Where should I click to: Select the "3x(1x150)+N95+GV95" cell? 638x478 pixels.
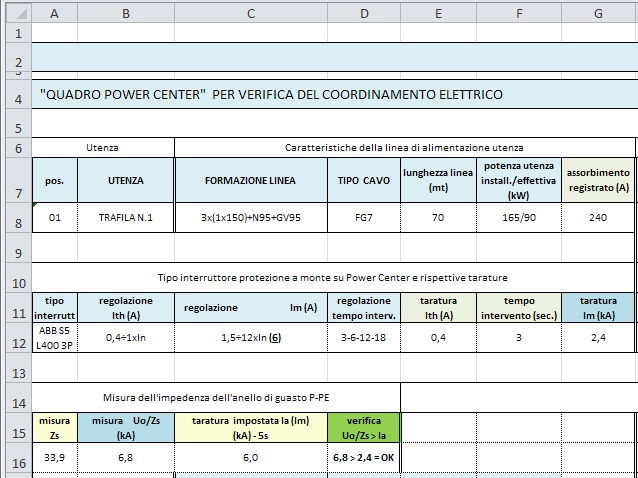click(x=250, y=217)
